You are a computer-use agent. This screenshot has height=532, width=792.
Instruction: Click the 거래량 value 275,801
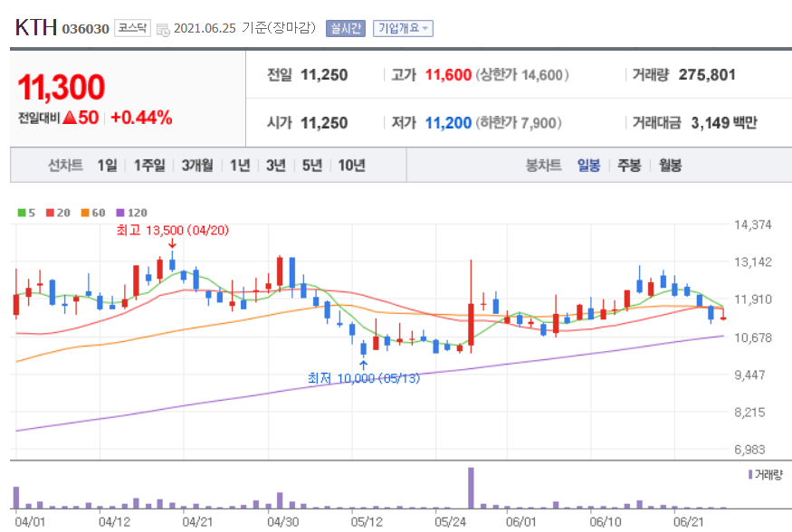pyautogui.click(x=707, y=75)
